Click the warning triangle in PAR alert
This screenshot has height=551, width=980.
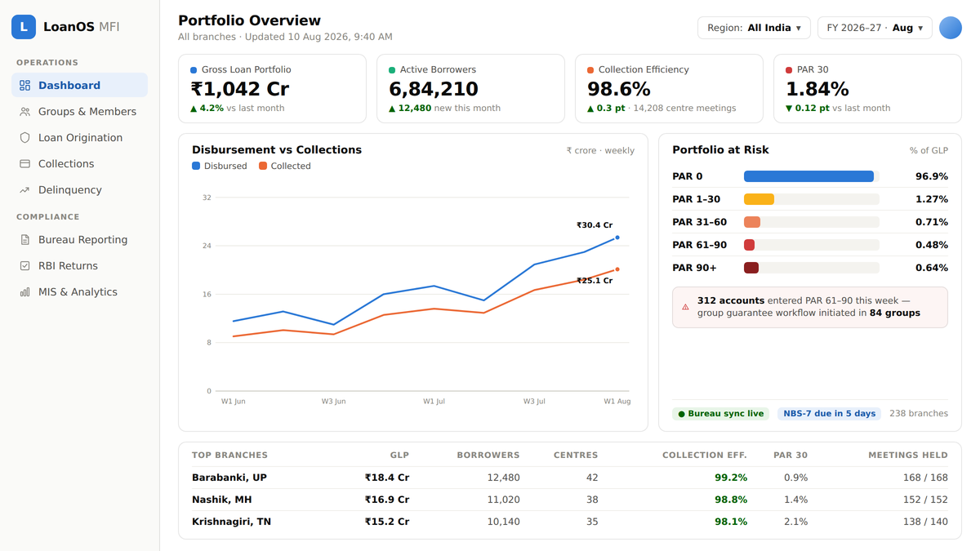coord(685,307)
